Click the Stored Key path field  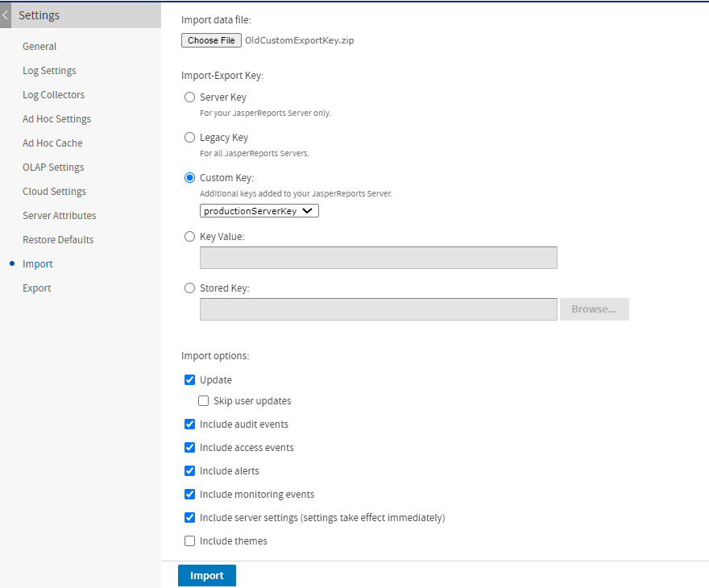379,309
